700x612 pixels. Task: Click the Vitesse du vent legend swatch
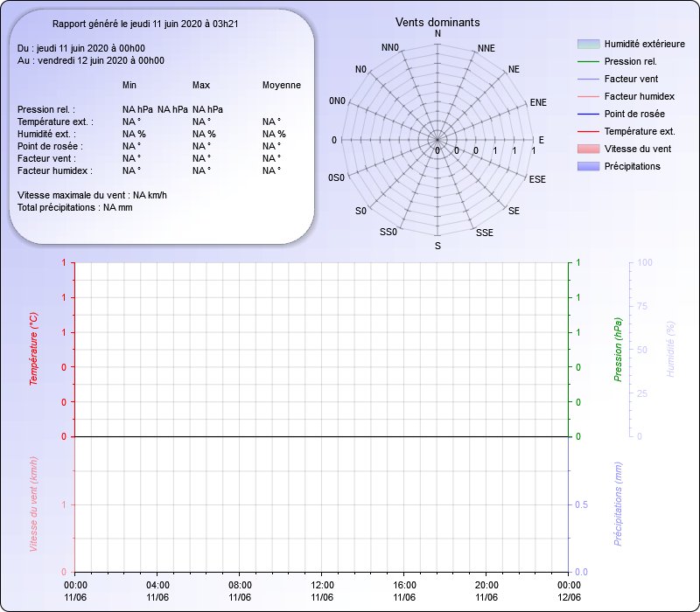click(588, 149)
